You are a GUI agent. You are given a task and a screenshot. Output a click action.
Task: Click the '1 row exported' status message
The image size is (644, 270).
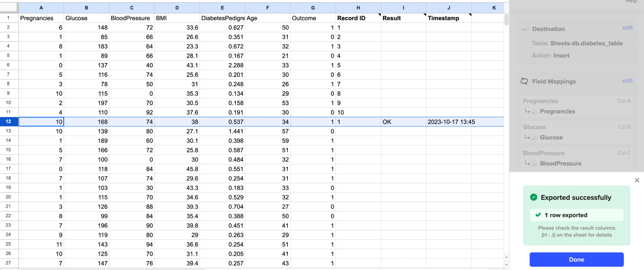tap(576, 215)
